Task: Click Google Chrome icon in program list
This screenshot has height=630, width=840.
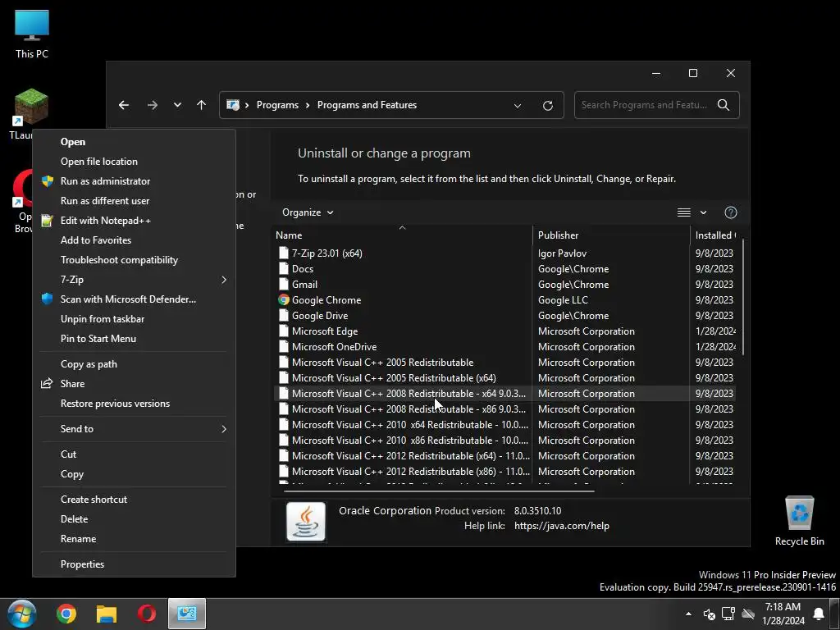Action: 284,300
